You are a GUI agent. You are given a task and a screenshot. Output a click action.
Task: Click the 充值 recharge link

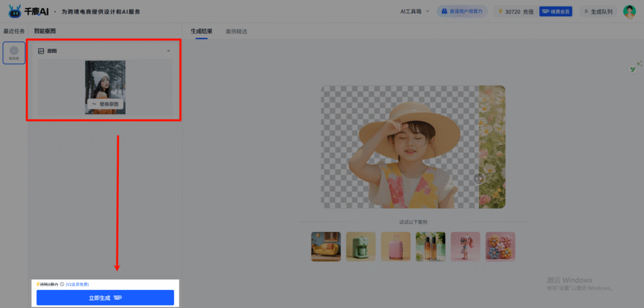pyautogui.click(x=528, y=11)
